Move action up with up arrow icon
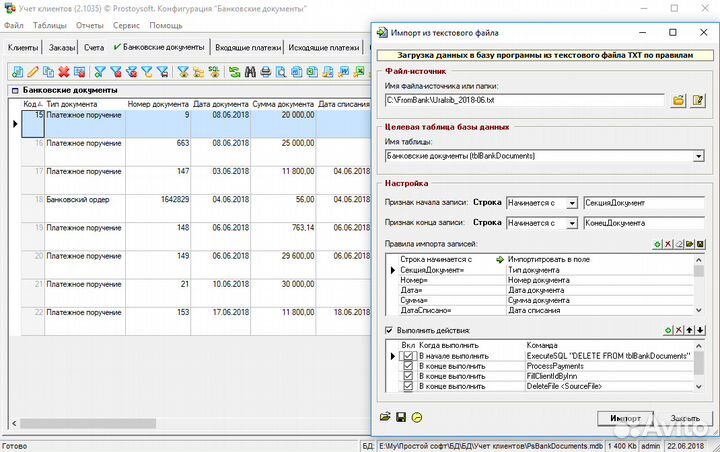Screen dimensions: 720x452 pyautogui.click(x=689, y=330)
